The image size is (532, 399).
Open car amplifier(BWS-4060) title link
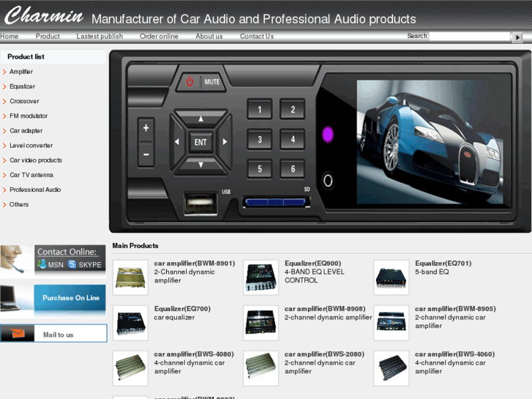454,354
